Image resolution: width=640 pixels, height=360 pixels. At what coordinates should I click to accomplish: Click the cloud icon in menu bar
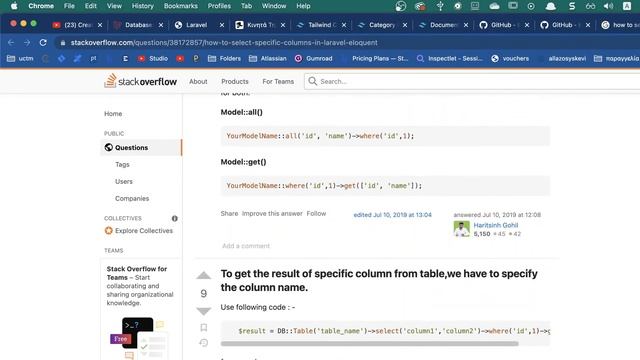(494, 6)
